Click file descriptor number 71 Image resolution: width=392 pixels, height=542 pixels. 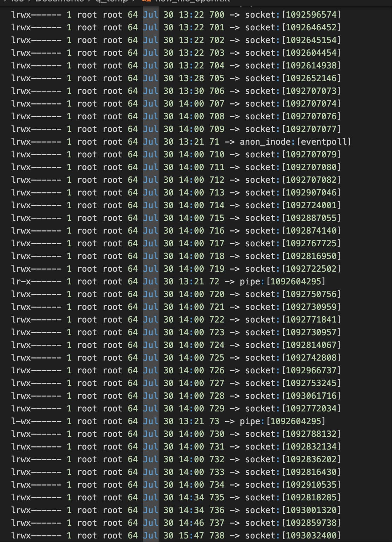214,142
